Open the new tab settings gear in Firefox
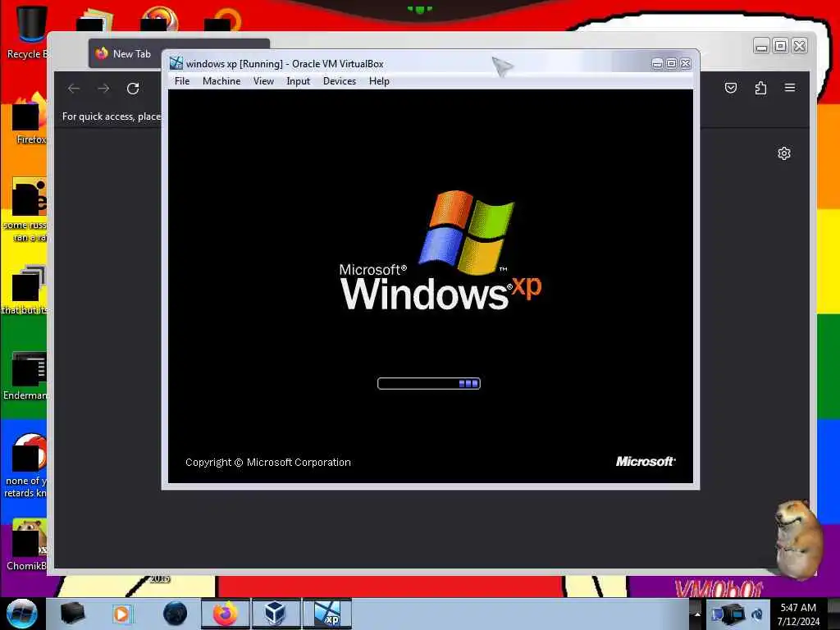Viewport: 840px width, 630px height. (x=783, y=153)
